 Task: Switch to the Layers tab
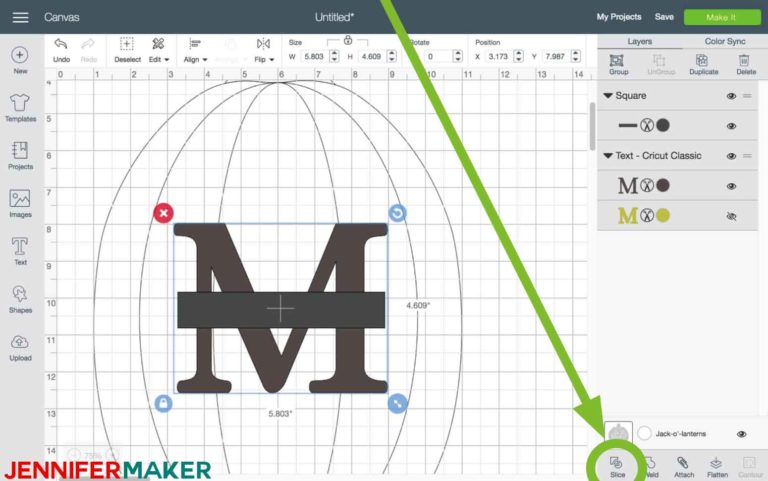pos(640,42)
